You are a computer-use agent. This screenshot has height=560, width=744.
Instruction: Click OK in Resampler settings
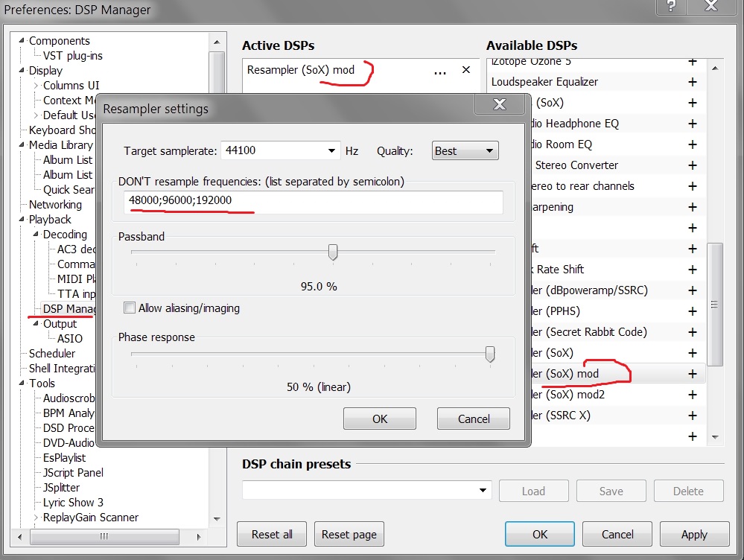[380, 419]
